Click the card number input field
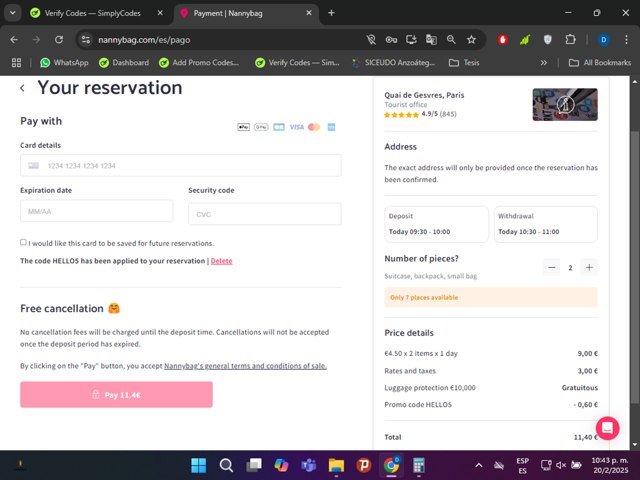640x480 pixels. [181, 165]
